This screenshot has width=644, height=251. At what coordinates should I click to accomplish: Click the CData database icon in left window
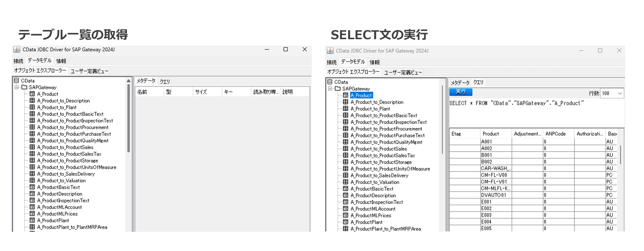click(16, 80)
